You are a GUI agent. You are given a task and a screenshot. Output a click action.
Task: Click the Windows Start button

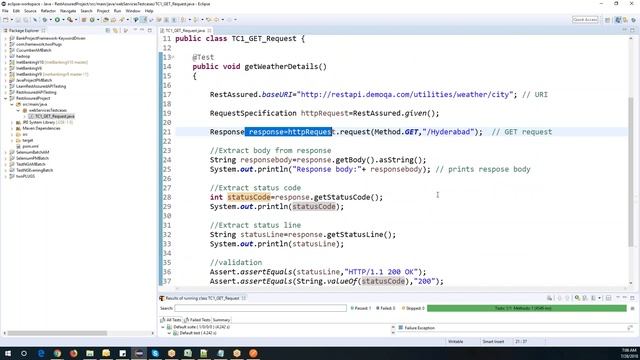point(8,353)
